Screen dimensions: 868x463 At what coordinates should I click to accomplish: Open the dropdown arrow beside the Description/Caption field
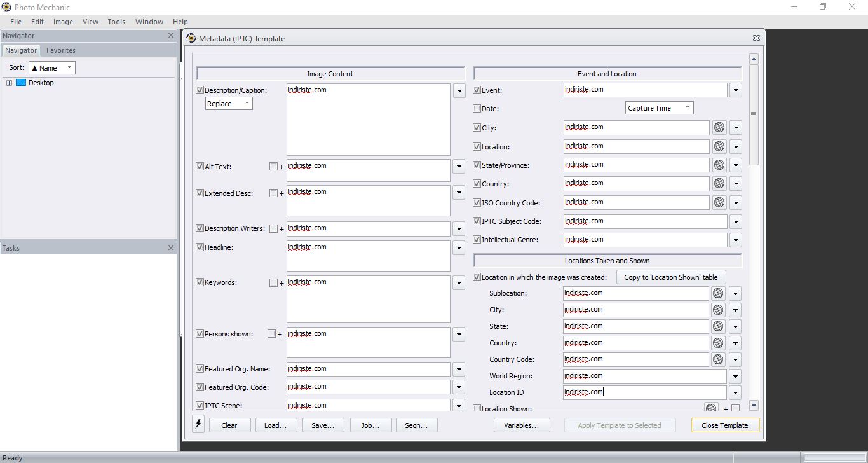[x=459, y=91]
